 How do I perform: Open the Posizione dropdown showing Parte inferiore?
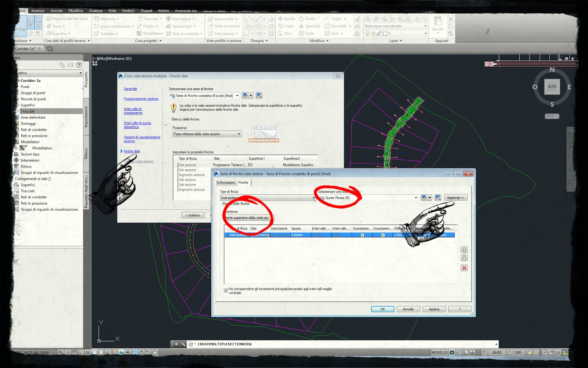239,134
